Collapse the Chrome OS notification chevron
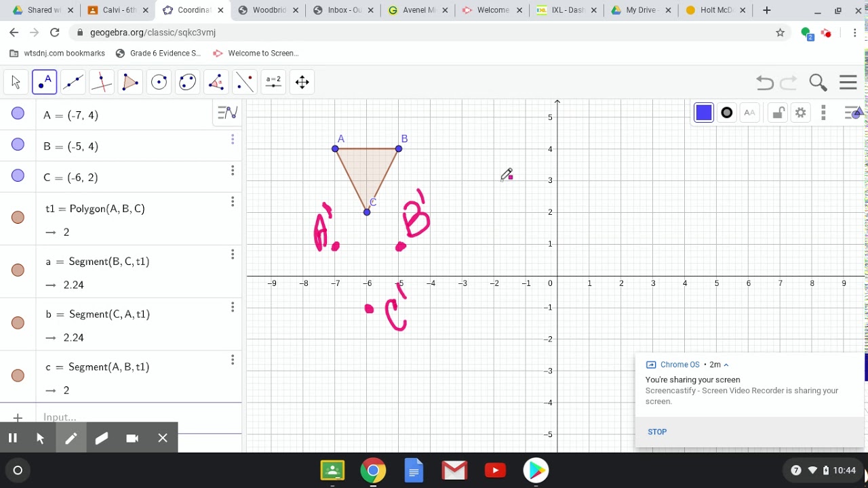Viewport: 868px width, 488px height. click(x=726, y=365)
